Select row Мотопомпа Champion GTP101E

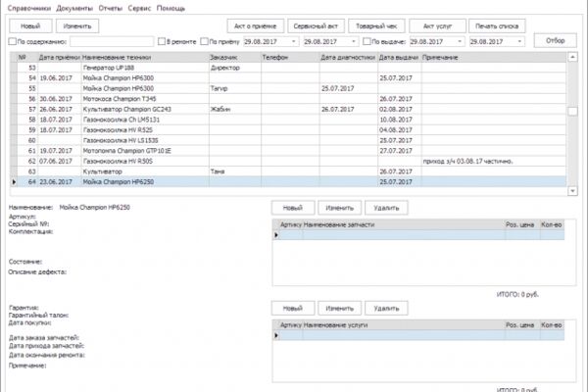(288, 151)
